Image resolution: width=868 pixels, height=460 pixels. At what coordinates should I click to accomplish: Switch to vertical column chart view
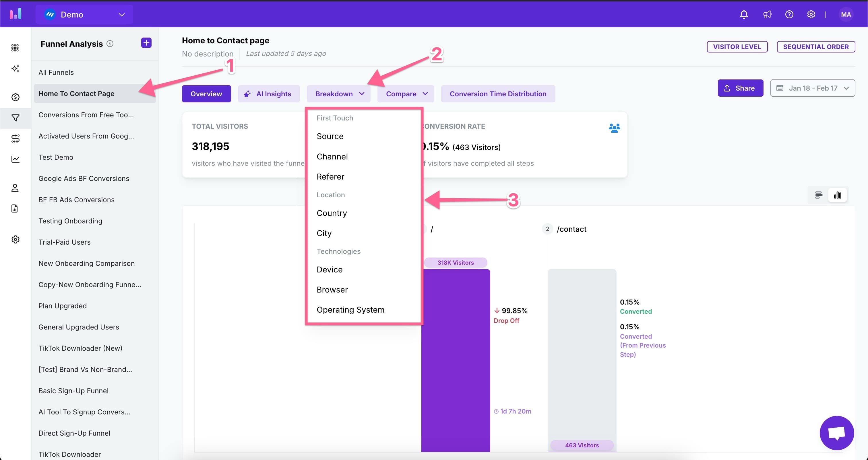coord(838,195)
